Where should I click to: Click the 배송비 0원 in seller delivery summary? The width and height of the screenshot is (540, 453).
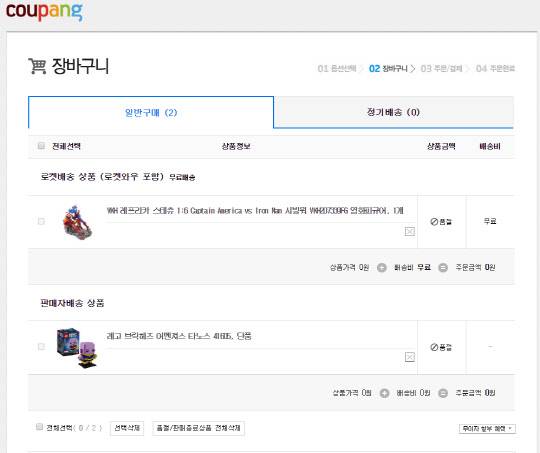[413, 393]
